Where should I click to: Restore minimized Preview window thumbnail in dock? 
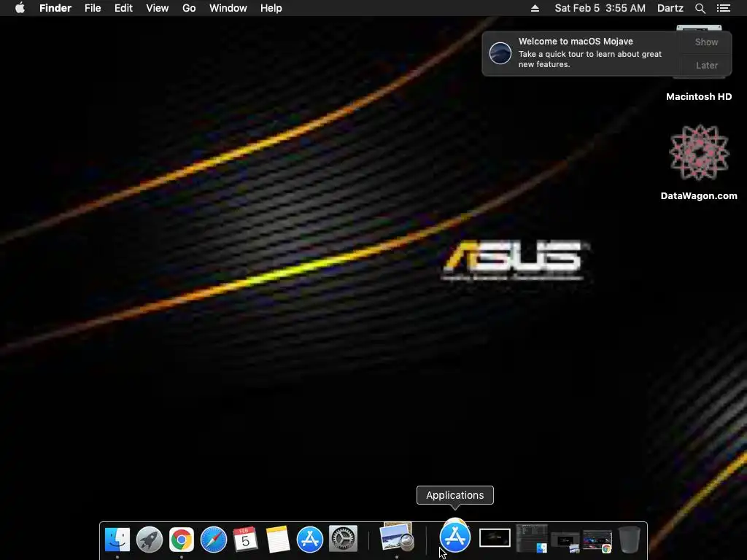pos(565,542)
